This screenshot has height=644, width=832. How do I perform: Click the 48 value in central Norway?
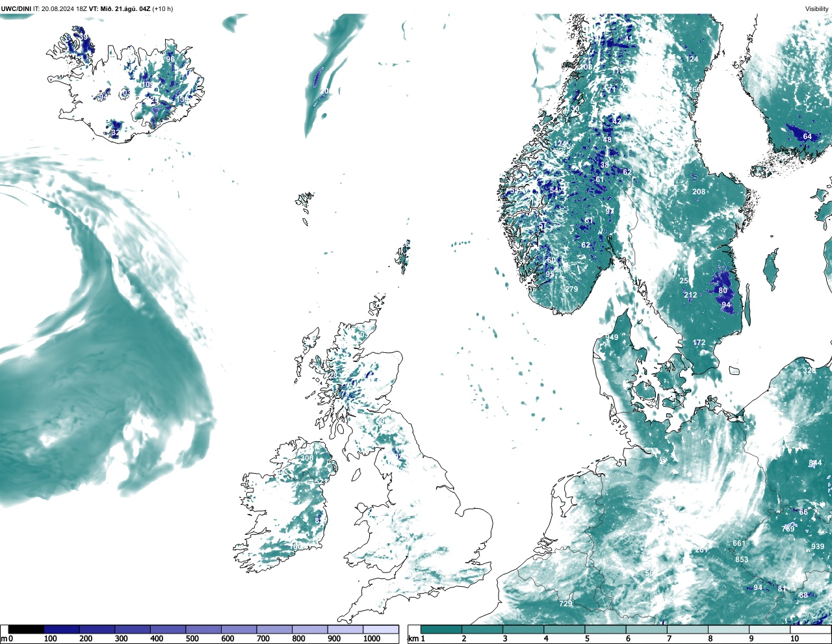coord(608,140)
